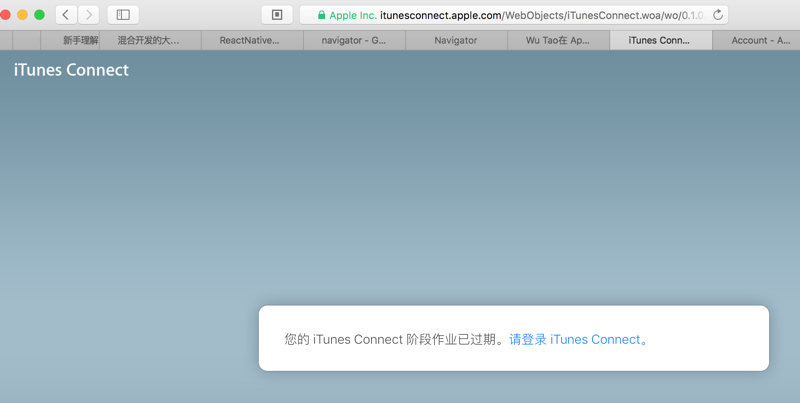
Task: Click the 请登录 iTunes Connect link
Action: 579,339
